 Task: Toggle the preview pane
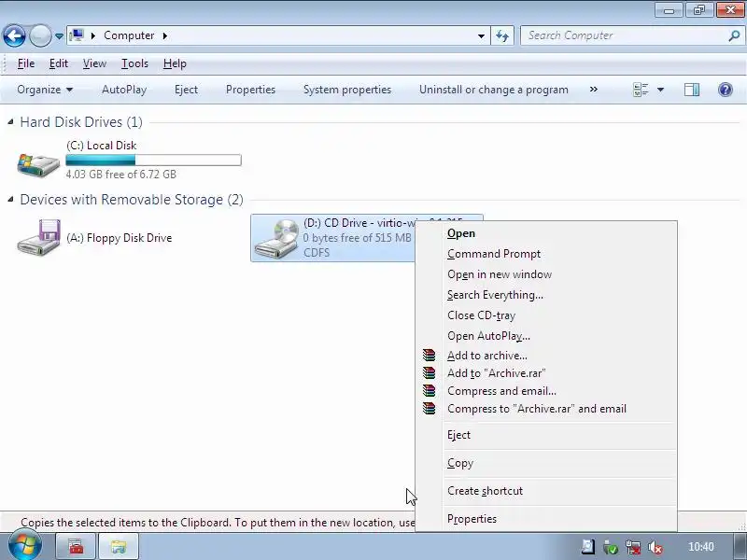[692, 90]
